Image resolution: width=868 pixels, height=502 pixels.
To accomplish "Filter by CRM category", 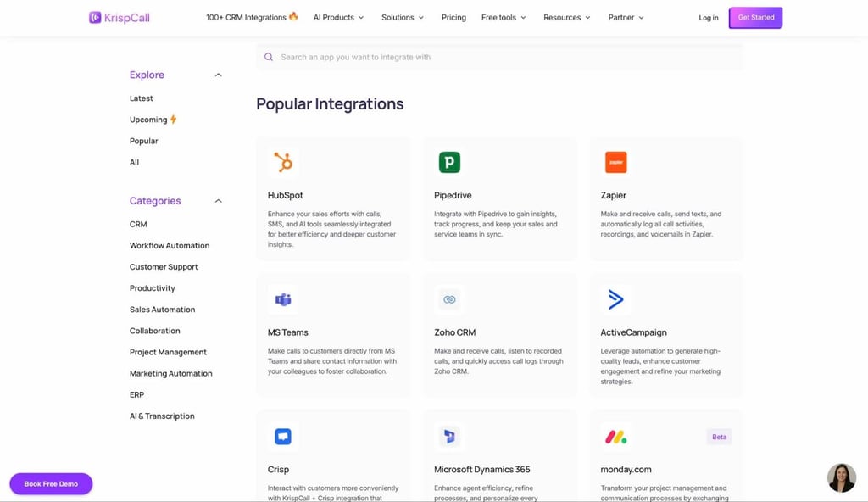I will [x=138, y=225].
